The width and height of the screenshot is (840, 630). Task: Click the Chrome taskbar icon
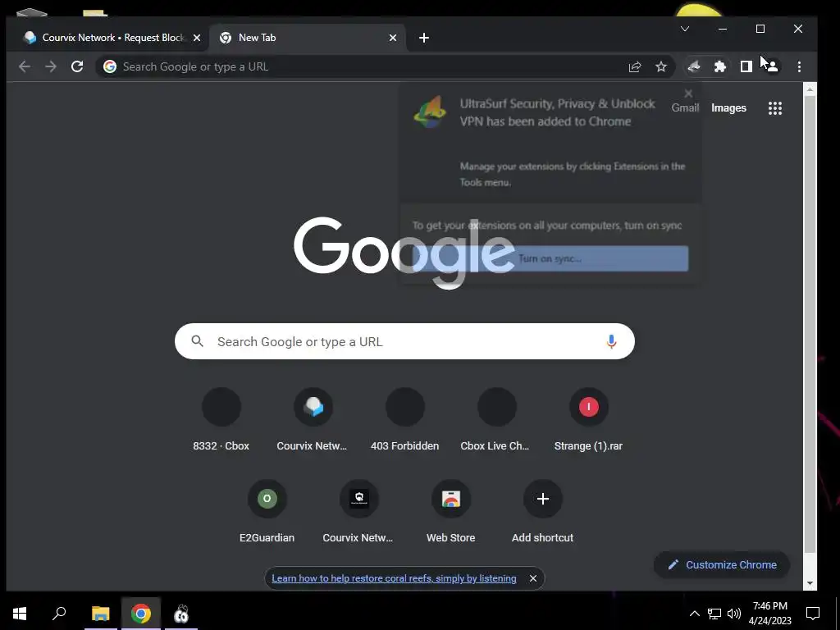pos(141,614)
